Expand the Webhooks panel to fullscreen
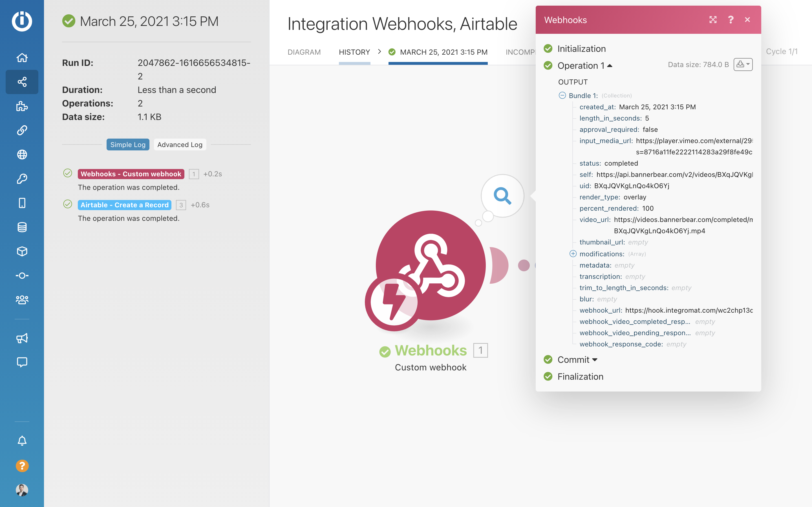The height and width of the screenshot is (507, 812). 713,20
